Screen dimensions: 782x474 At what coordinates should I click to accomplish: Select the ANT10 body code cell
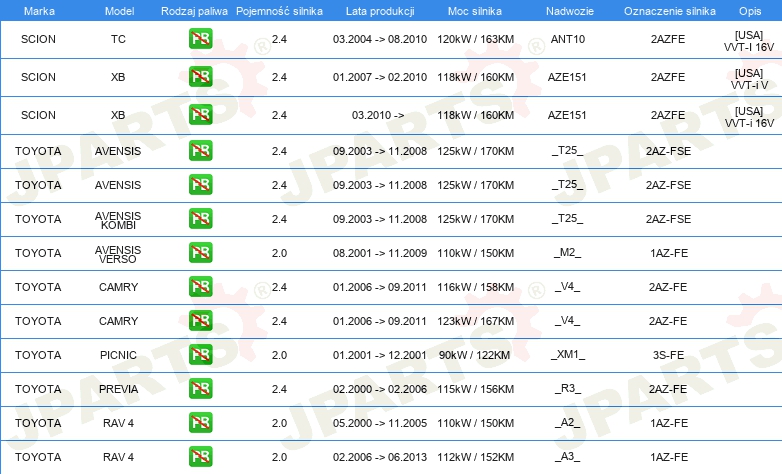click(x=568, y=39)
